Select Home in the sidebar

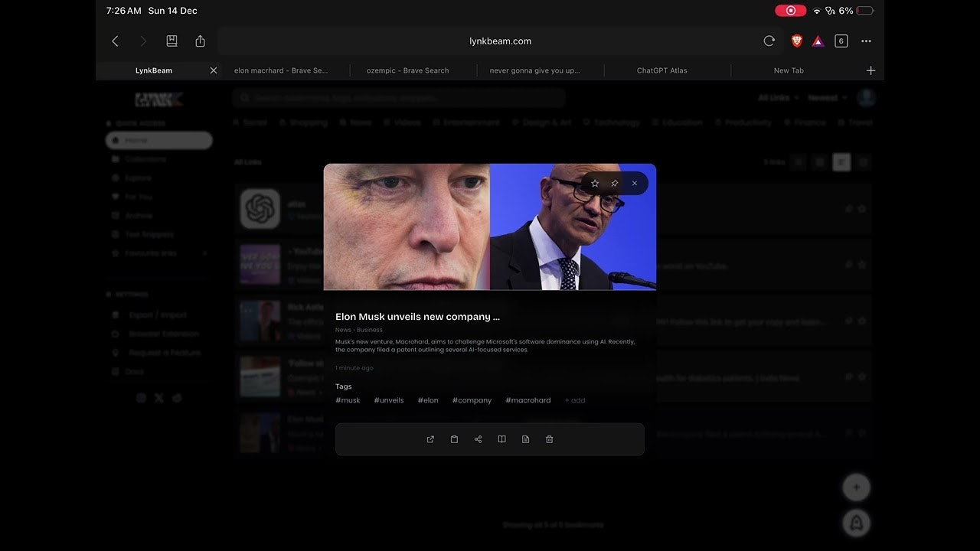coord(159,140)
